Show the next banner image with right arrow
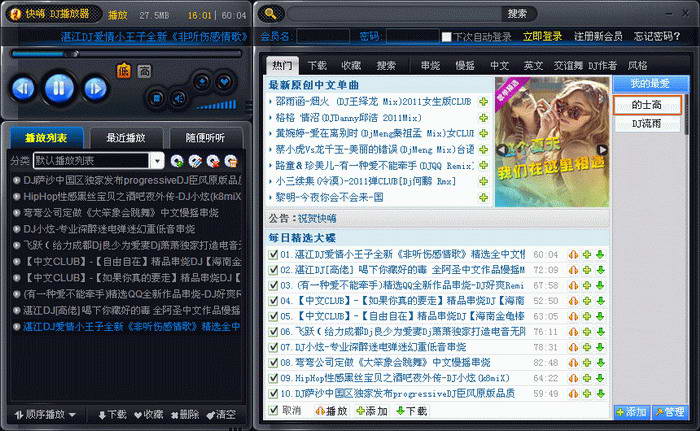Viewport: 700px width, 431px height. [x=602, y=150]
